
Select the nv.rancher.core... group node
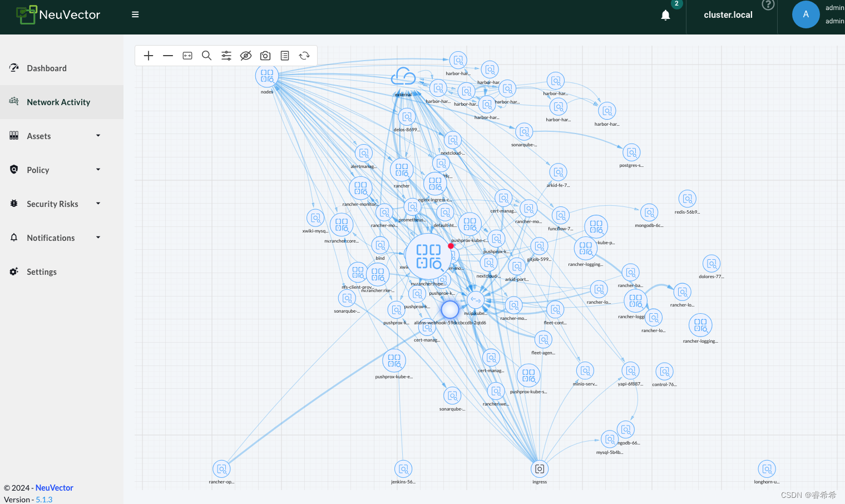(x=342, y=225)
